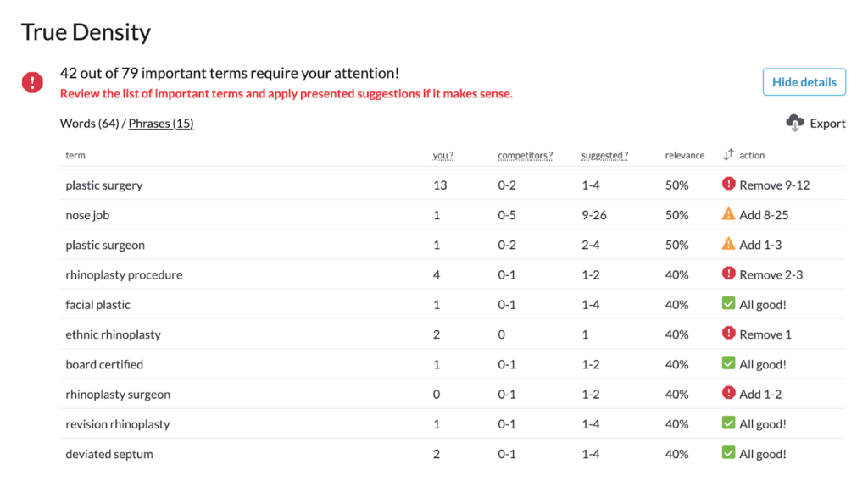Switch to the Words (64) tab
This screenshot has width=868, height=481.
[90, 124]
